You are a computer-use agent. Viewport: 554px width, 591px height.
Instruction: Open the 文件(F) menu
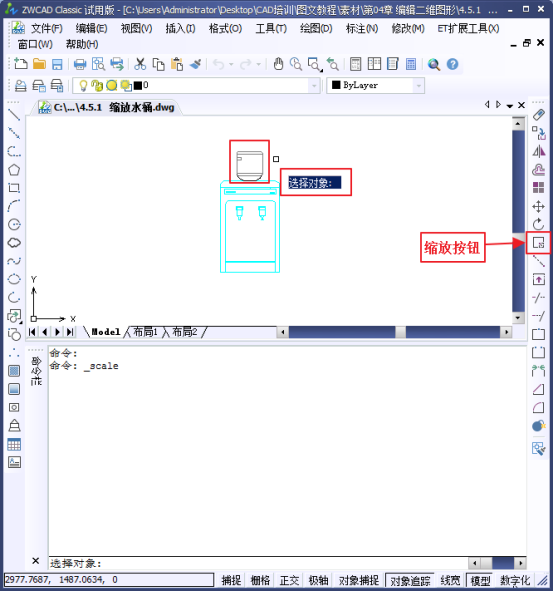point(47,28)
